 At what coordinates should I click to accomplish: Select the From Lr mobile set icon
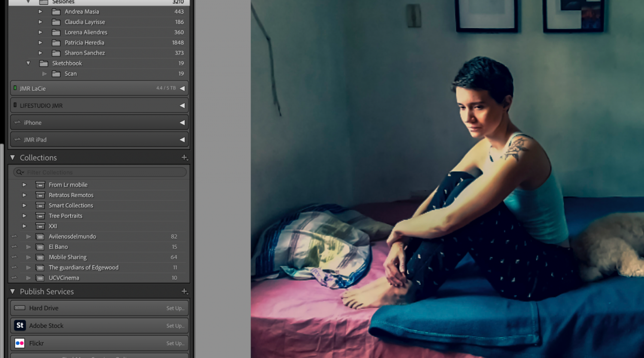[40, 185]
